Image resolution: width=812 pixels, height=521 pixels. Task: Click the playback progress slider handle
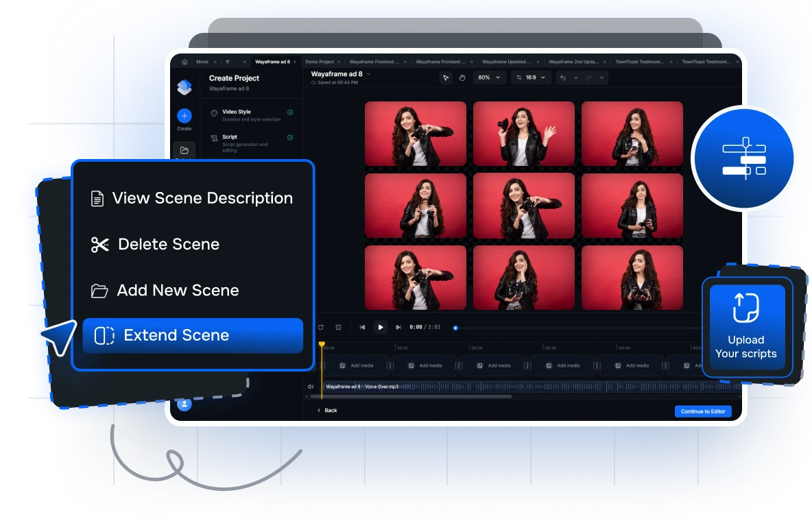click(455, 328)
